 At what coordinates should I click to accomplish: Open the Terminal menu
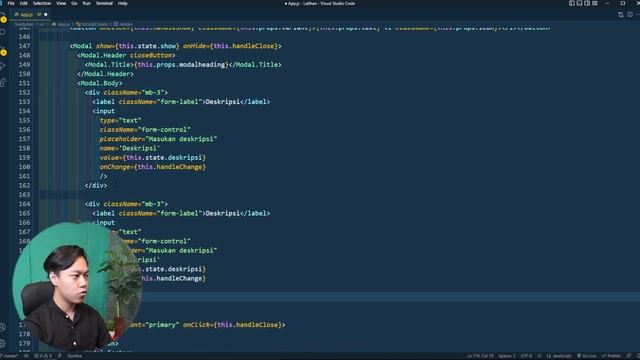pos(104,3)
